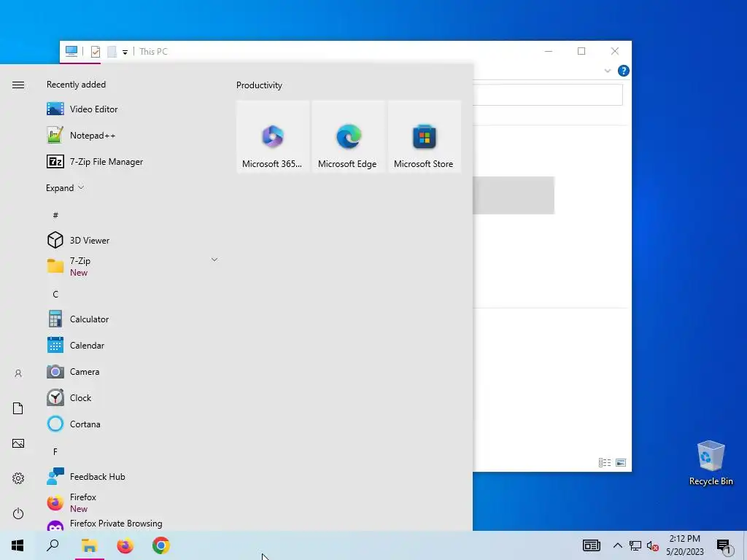Switch This PC to details view
747x560 pixels.
pos(605,462)
